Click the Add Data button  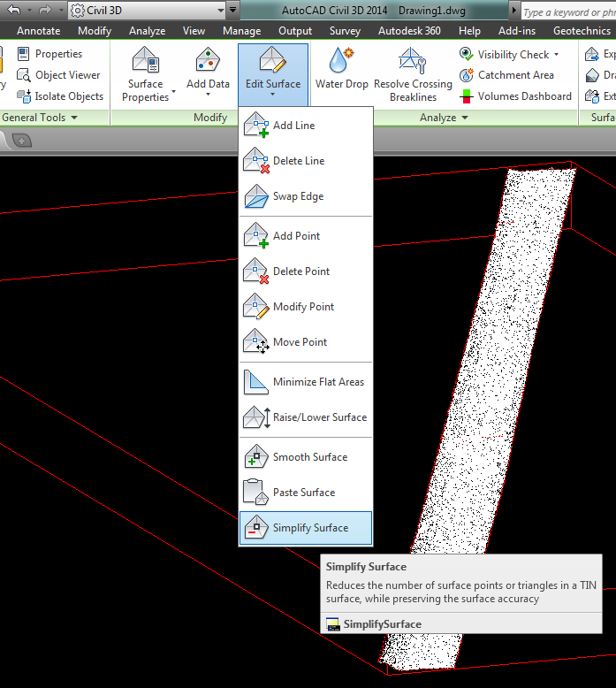pyautogui.click(x=208, y=73)
